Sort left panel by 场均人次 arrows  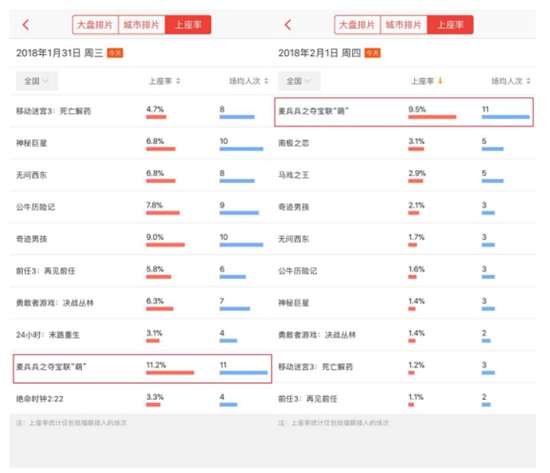tap(266, 81)
